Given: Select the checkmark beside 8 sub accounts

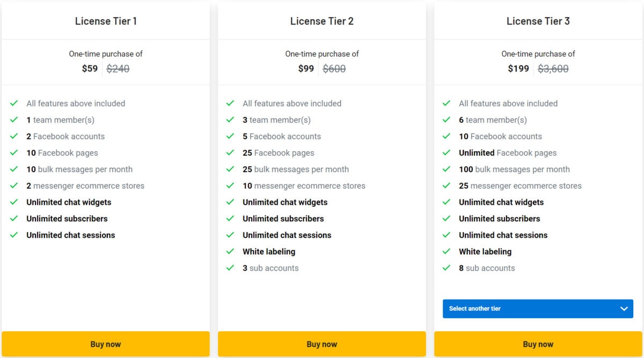Looking at the screenshot, I should pos(447,268).
